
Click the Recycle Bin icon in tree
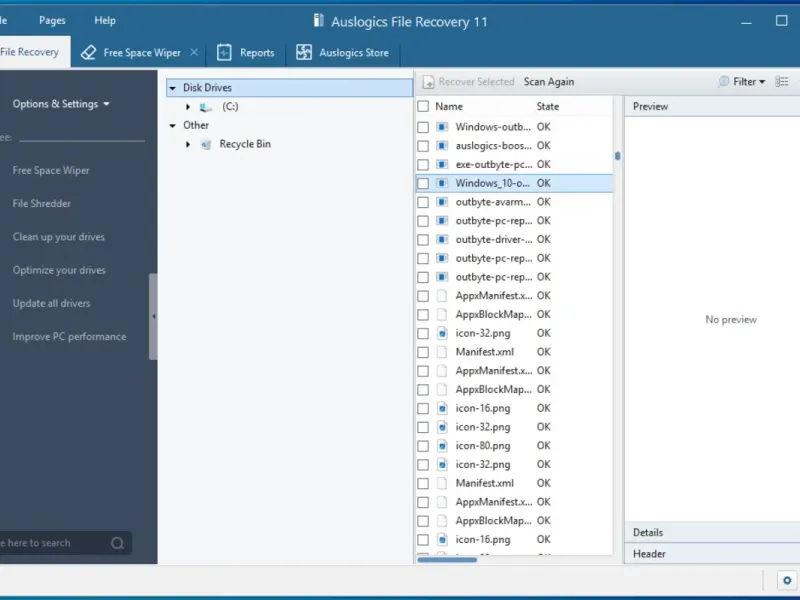point(206,144)
